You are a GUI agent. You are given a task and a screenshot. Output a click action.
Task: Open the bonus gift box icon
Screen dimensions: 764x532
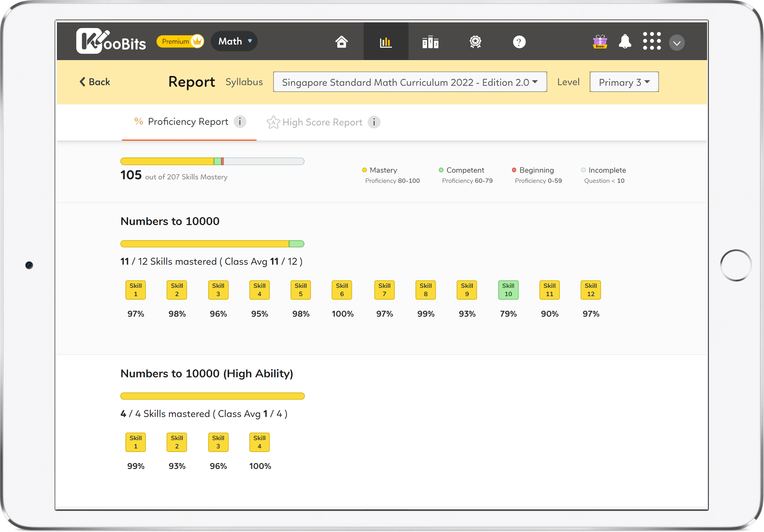[x=600, y=42]
